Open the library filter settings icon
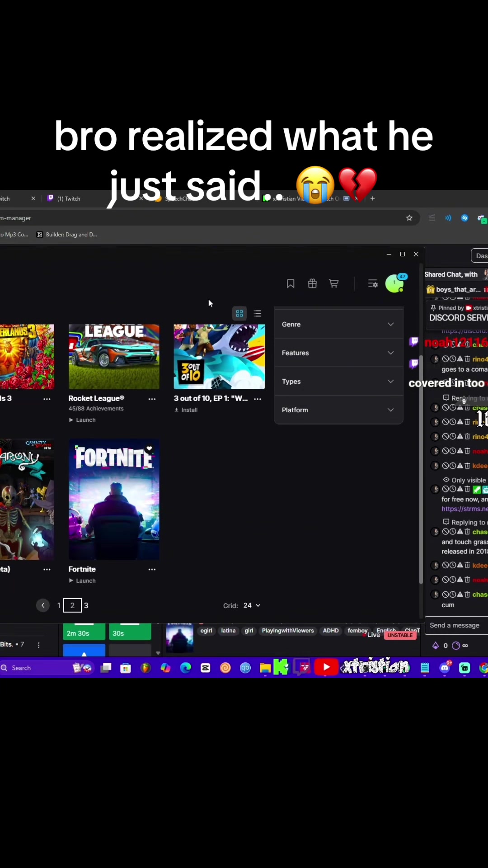Screen dimensions: 488x868 tap(373, 283)
